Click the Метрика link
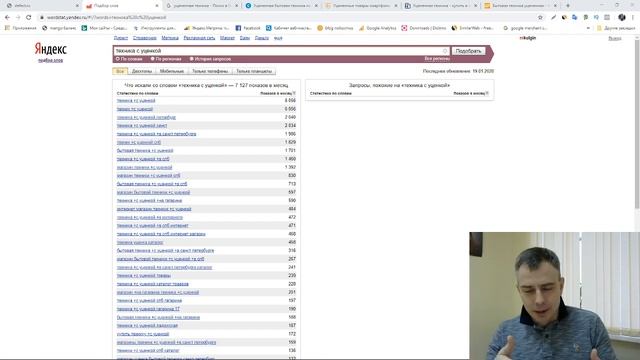 coord(170,38)
